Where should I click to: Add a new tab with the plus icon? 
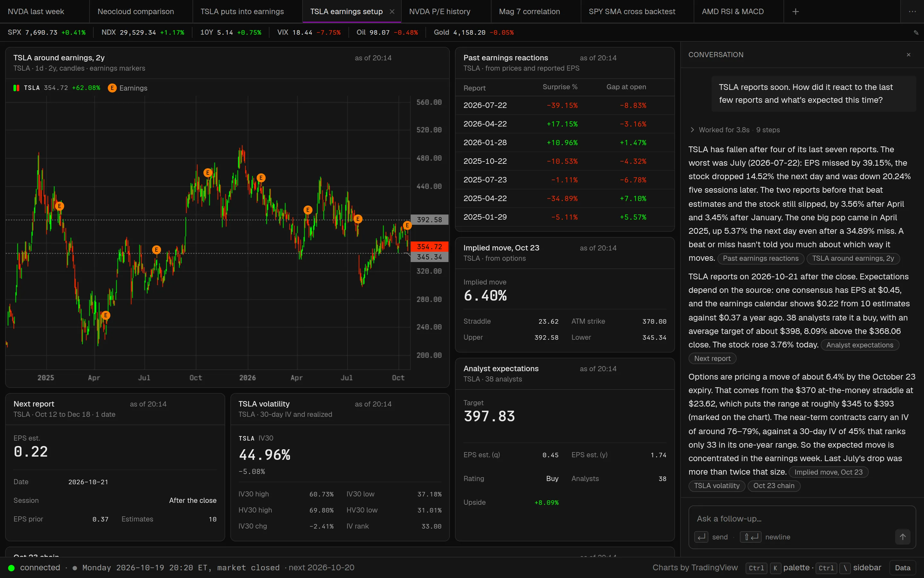click(x=795, y=12)
